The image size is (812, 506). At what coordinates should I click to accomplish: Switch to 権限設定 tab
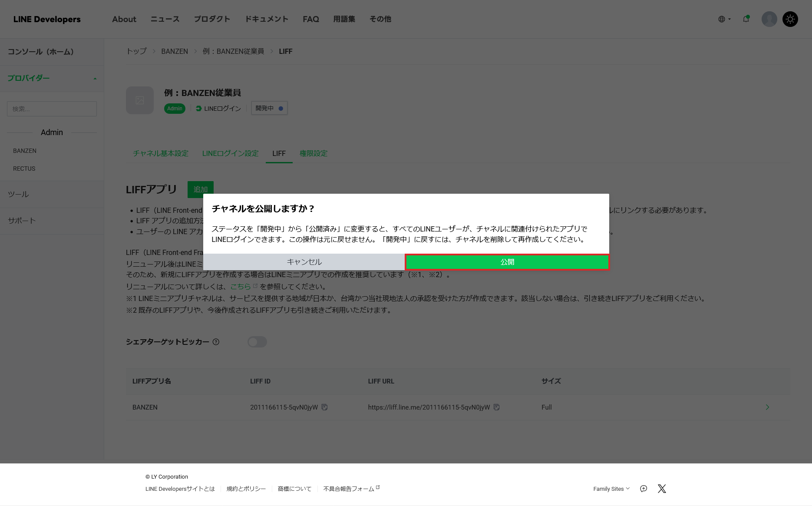pyautogui.click(x=314, y=153)
